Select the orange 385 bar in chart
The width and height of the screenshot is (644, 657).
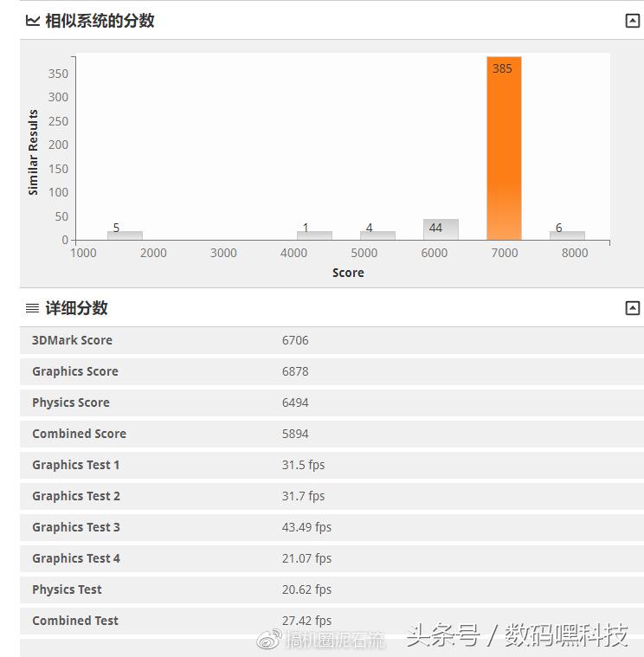tap(504, 148)
